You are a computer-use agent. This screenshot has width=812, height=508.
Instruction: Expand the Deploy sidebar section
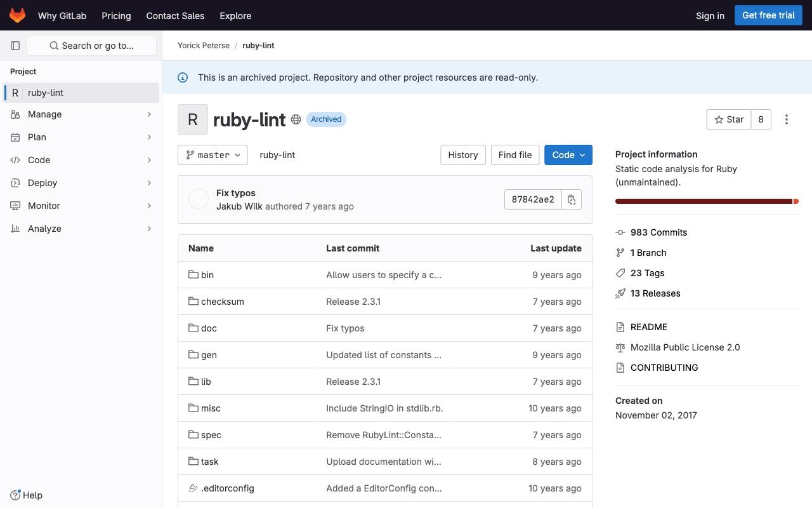pos(81,183)
